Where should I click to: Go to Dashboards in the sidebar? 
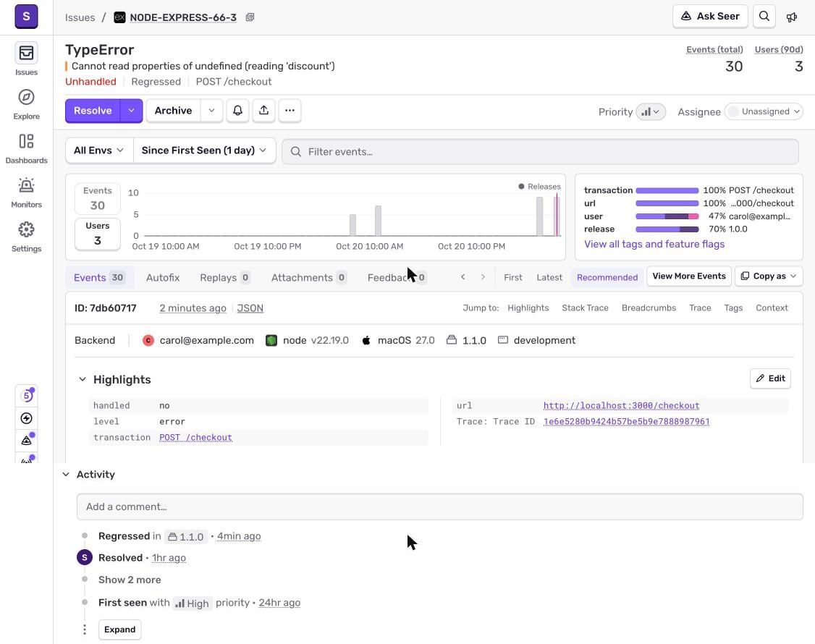26,148
